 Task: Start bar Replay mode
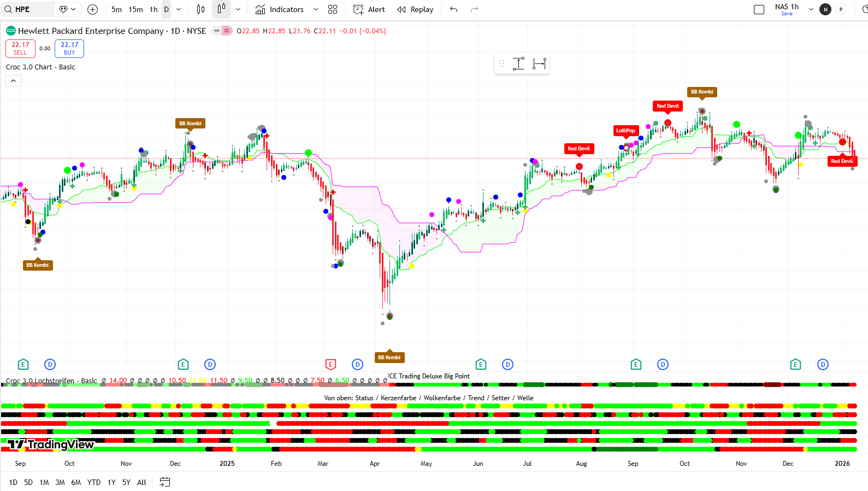(x=415, y=9)
